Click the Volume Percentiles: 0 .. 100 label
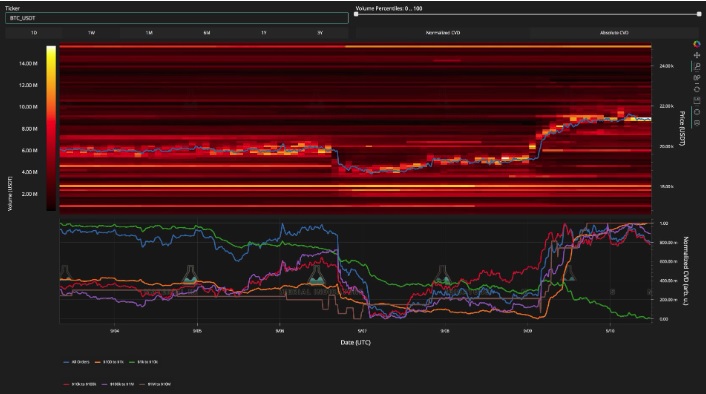The height and width of the screenshot is (394, 706). click(x=389, y=8)
